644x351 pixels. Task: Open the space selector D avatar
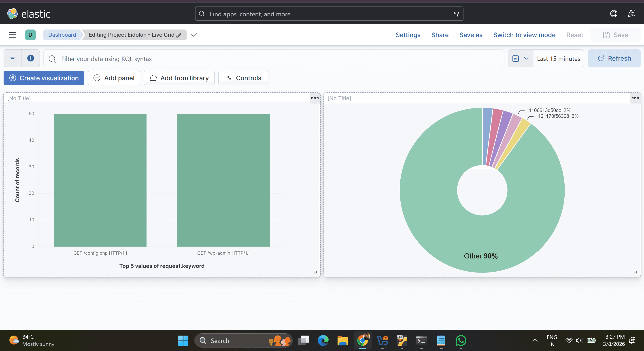[30, 35]
